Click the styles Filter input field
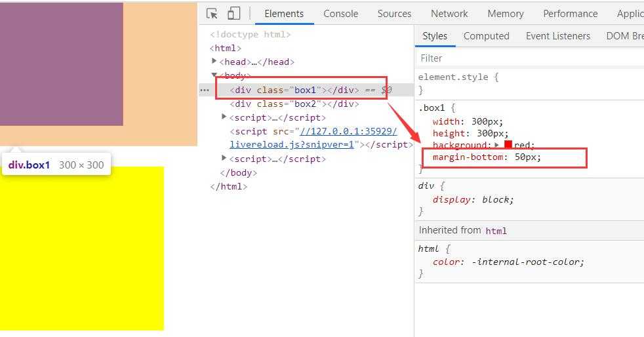The height and width of the screenshot is (337, 644). click(530, 58)
